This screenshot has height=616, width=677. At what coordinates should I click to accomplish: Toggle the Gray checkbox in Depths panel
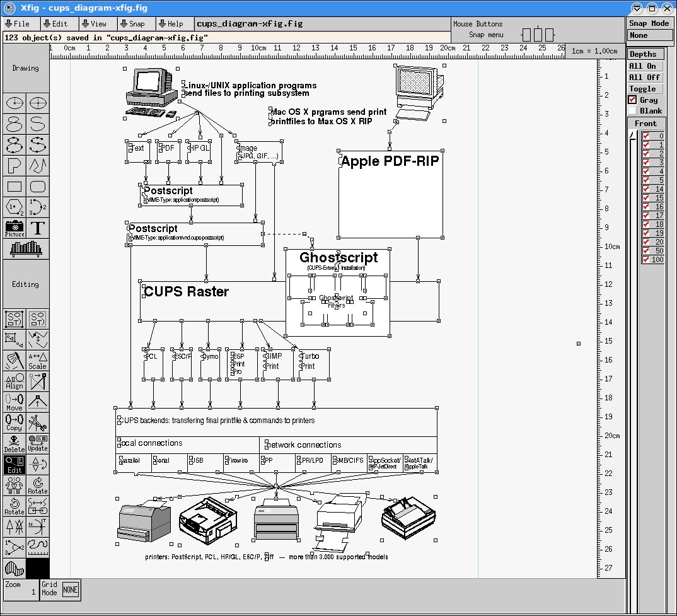pyautogui.click(x=632, y=100)
